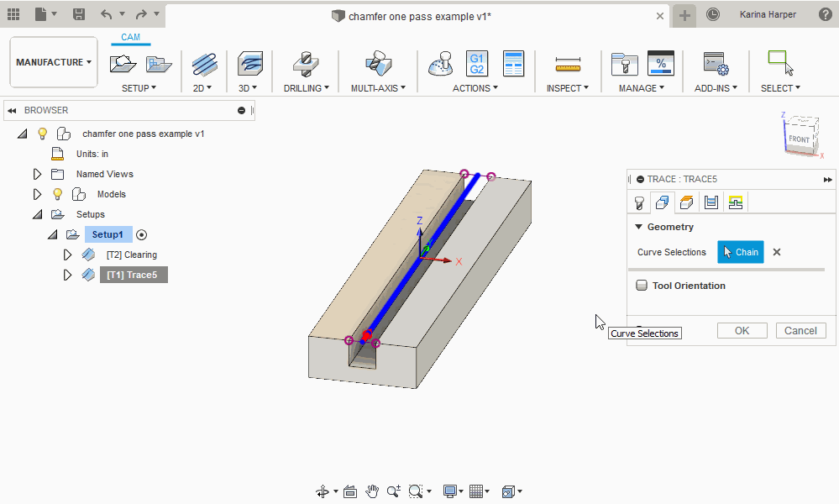
Task: Redo the last action
Action: [141, 14]
